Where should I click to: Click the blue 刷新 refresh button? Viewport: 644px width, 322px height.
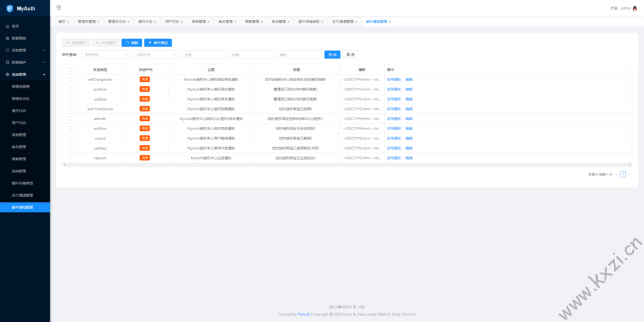pos(132,43)
